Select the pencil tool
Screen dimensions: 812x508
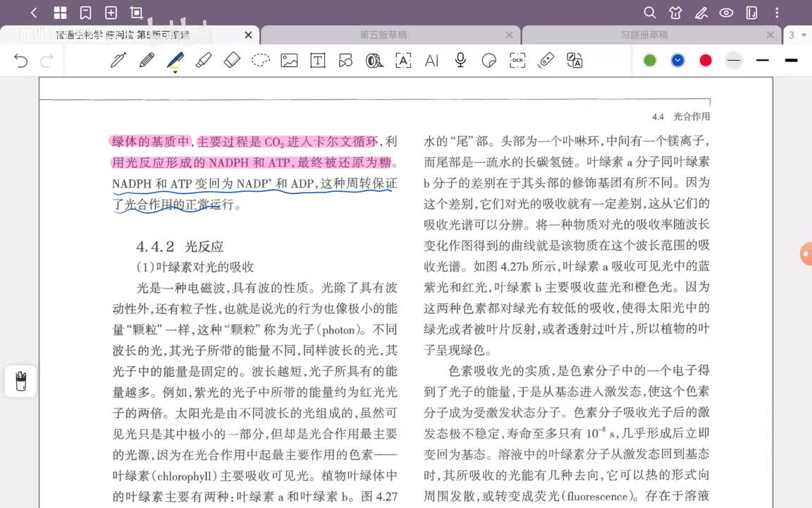(147, 60)
